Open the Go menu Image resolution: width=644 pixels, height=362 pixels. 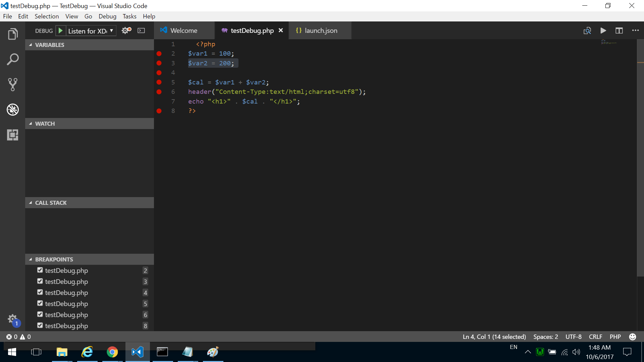(x=88, y=16)
